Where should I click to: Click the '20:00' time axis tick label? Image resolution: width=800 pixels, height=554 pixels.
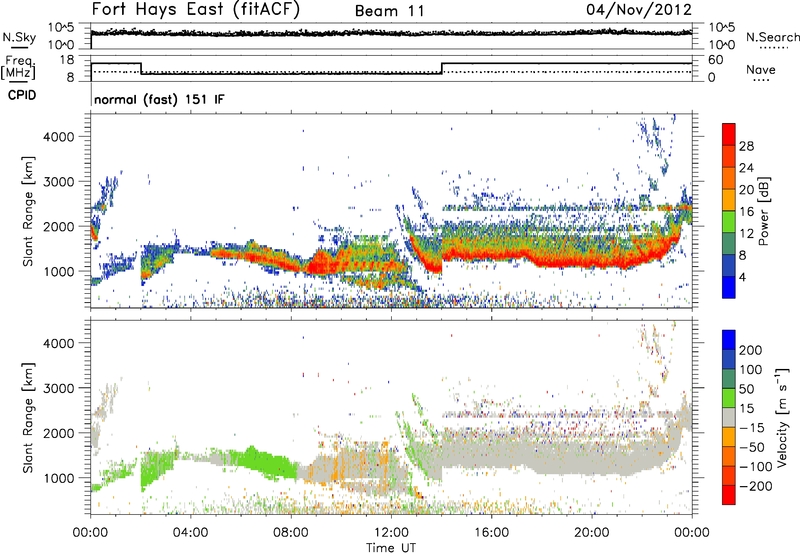pyautogui.click(x=592, y=533)
